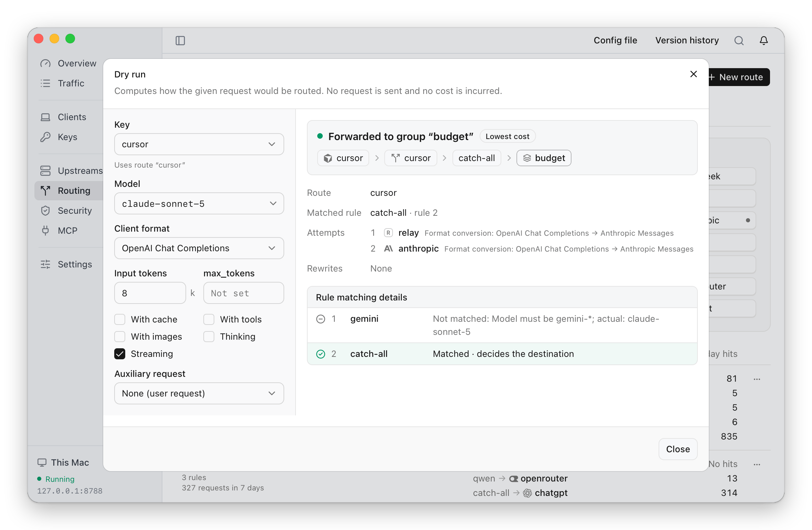Open the Client format dropdown

click(199, 248)
